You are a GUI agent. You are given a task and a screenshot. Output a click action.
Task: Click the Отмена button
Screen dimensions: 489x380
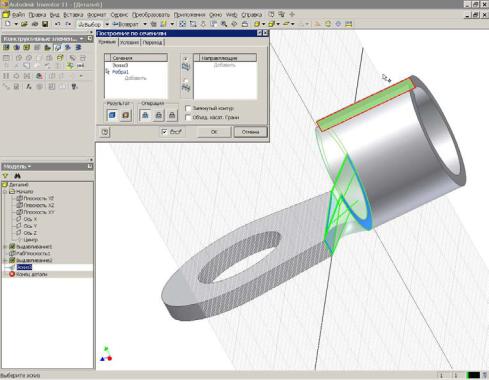[x=250, y=132]
